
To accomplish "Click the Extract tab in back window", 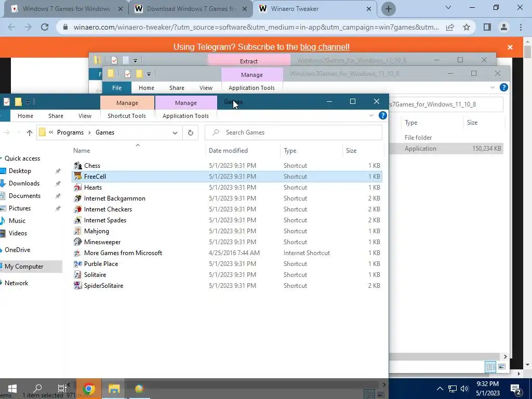I will point(249,61).
